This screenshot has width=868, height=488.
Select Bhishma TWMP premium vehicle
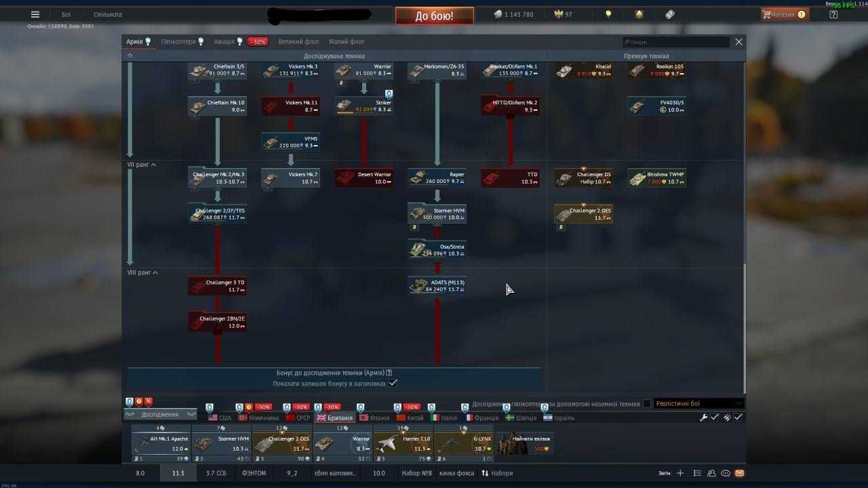(656, 178)
